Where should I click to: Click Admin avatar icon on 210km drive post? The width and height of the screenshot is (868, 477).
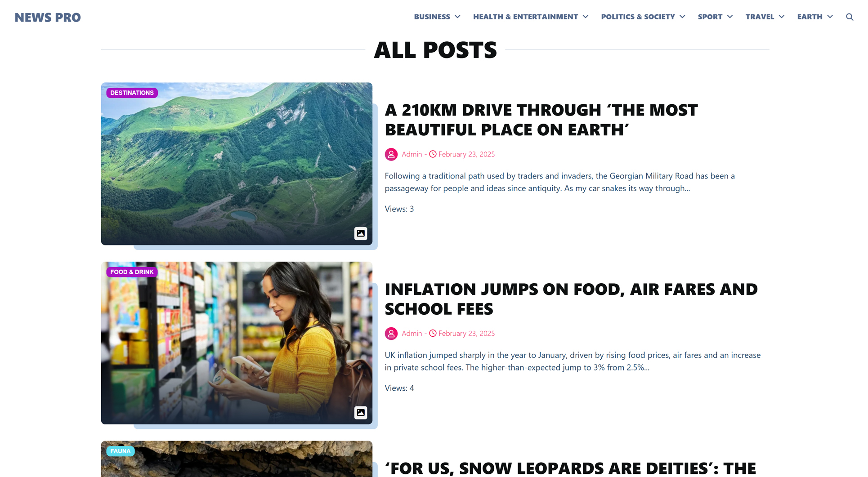(x=391, y=154)
